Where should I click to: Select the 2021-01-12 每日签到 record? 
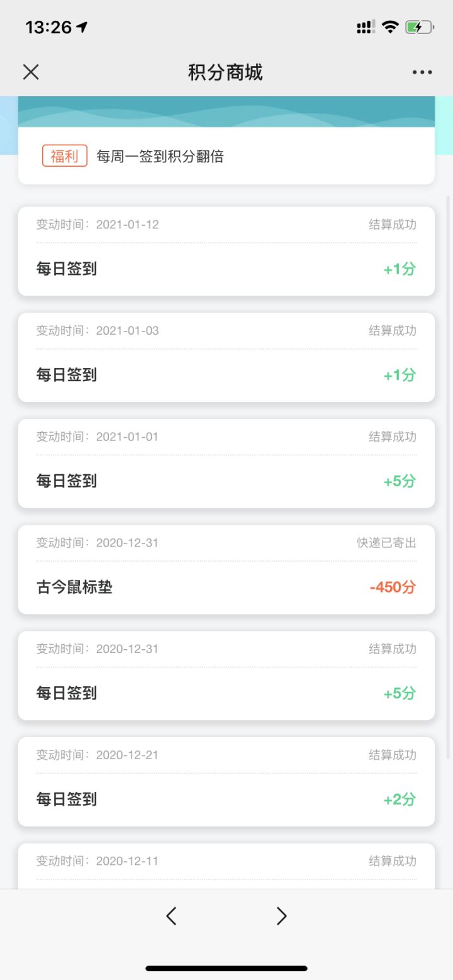point(226,252)
